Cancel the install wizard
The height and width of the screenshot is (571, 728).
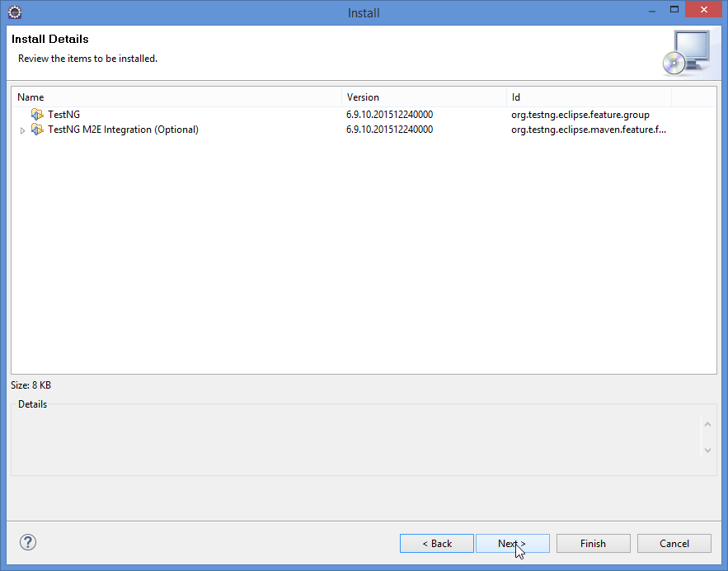point(674,544)
